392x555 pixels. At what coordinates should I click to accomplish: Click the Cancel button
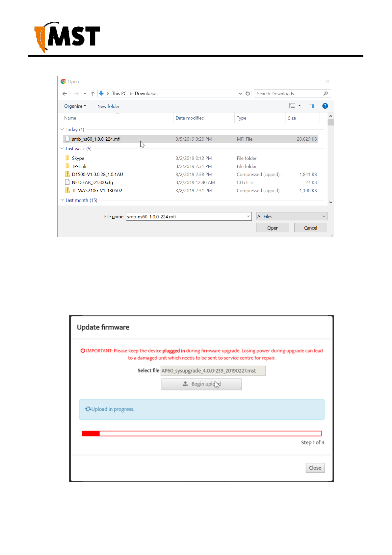(x=310, y=228)
